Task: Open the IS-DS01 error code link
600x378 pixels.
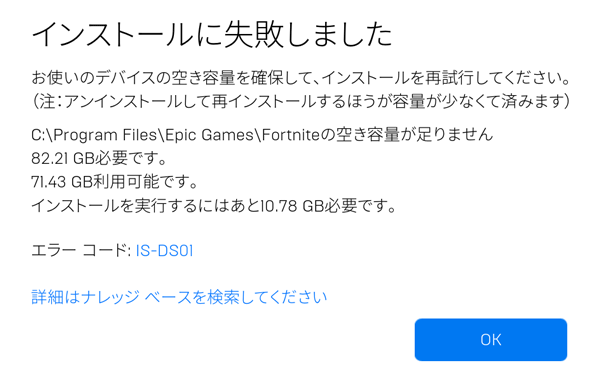Action: [x=164, y=251]
